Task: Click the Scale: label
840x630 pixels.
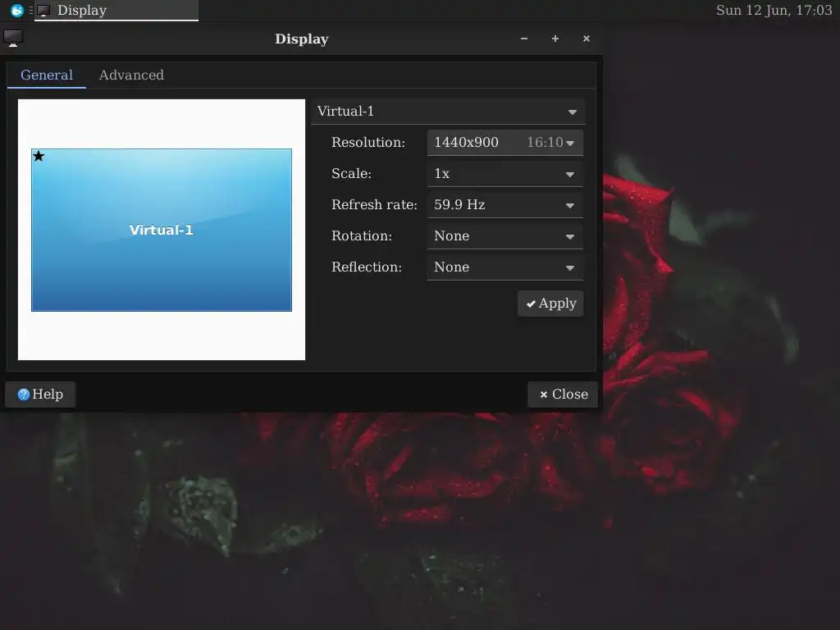Action: (351, 174)
